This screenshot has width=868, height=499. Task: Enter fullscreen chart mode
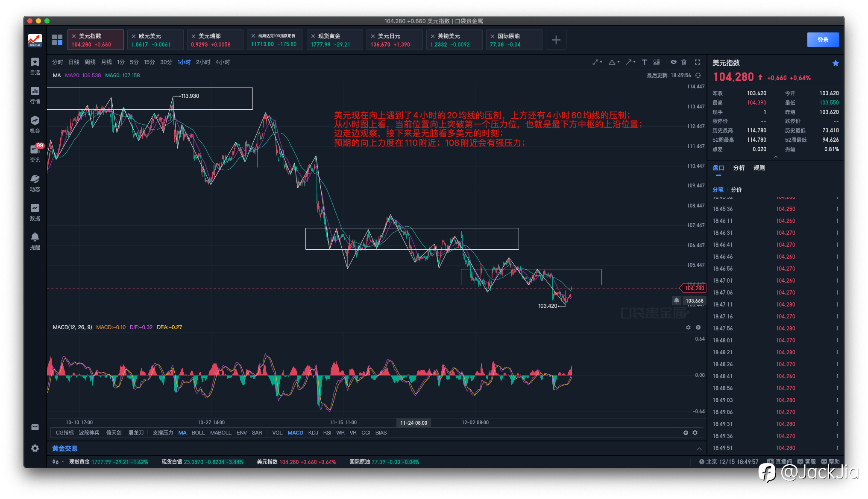(698, 62)
